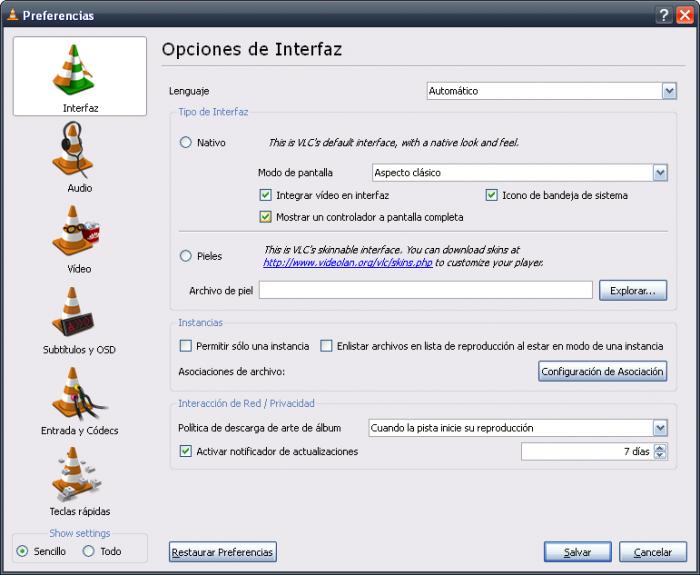
Task: Disable Integrar vídeo en interfaz checkbox
Action: click(x=266, y=195)
